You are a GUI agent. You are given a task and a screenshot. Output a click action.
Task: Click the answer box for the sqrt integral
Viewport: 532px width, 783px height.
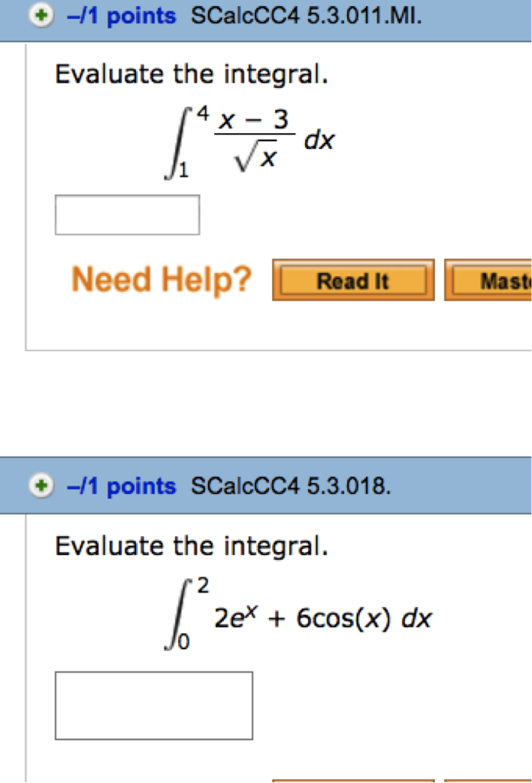pyautogui.click(x=127, y=214)
